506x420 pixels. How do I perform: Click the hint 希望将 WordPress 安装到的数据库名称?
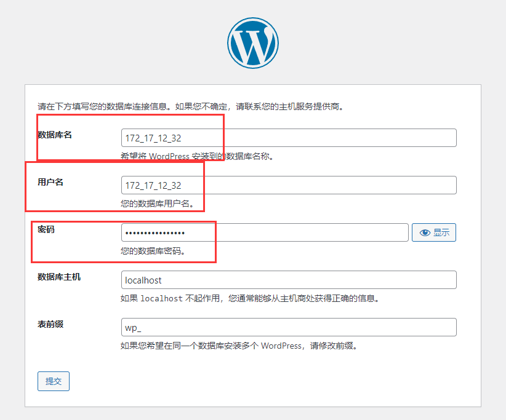pyautogui.click(x=197, y=156)
